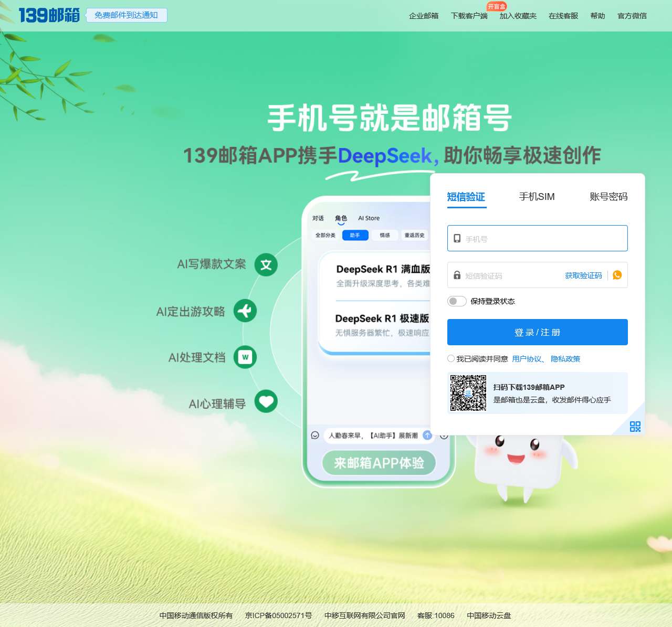Click the AI心理辅导 label
The height and width of the screenshot is (627, 672).
pos(217,404)
